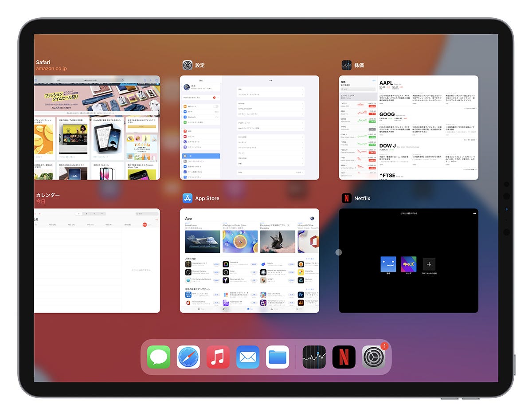Open the Adobe Fresco Fr icon
The image size is (532, 416).
(x=301, y=294)
